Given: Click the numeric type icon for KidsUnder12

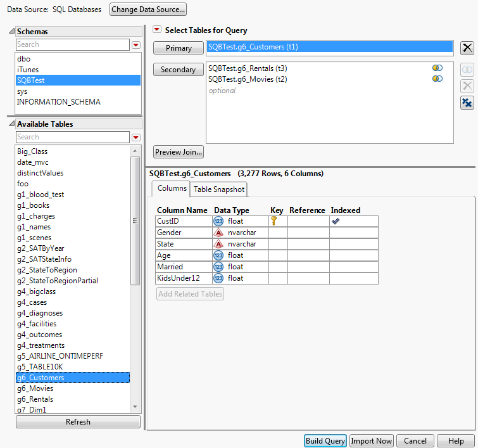Looking at the screenshot, I should tap(218, 278).
